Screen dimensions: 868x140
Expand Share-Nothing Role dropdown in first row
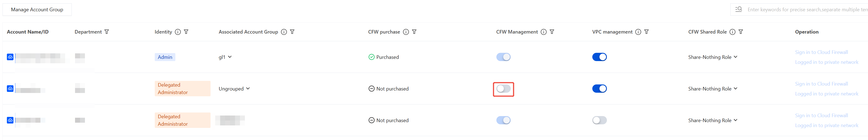(x=713, y=57)
